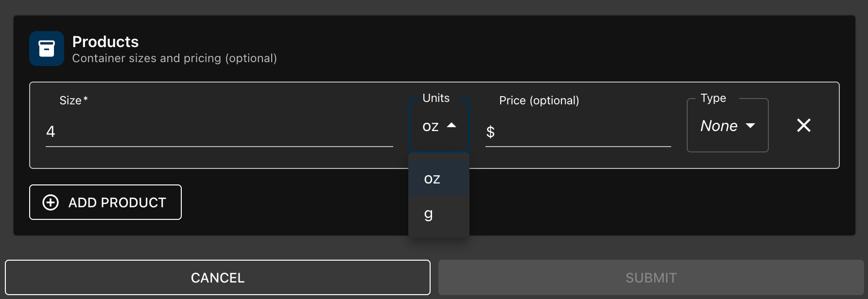Click the SUBMIT button
The image size is (868, 299).
(x=651, y=278)
